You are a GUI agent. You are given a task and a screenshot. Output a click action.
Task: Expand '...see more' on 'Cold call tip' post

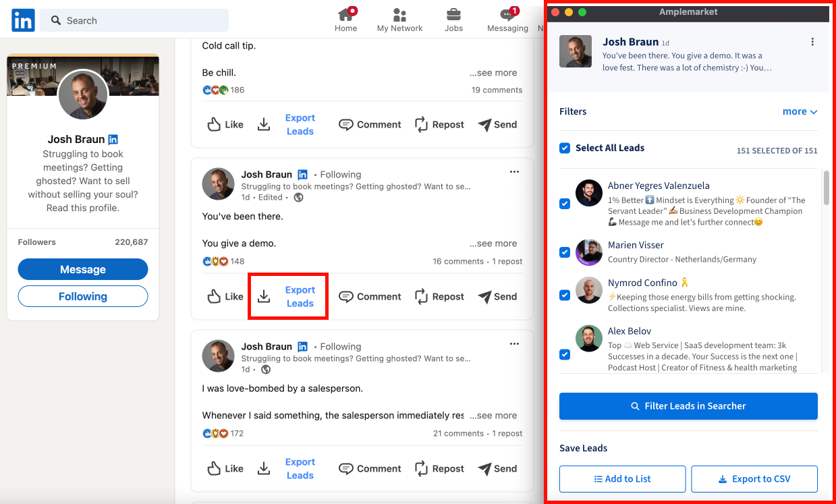494,72
